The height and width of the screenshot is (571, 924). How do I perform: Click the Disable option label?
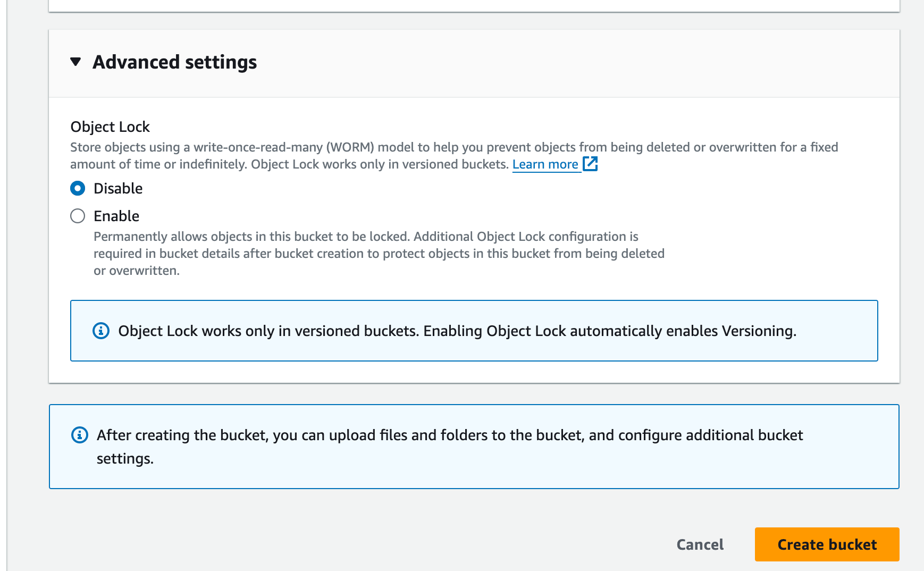click(118, 188)
